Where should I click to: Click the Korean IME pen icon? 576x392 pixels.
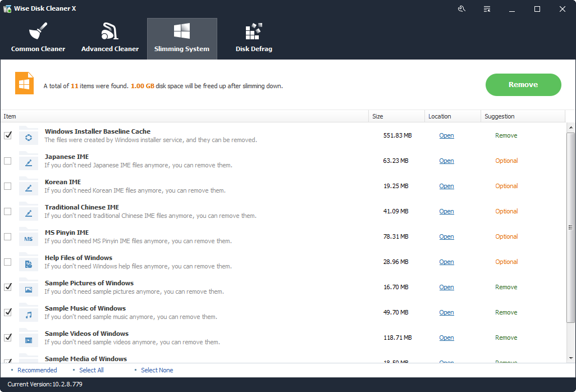coord(29,188)
